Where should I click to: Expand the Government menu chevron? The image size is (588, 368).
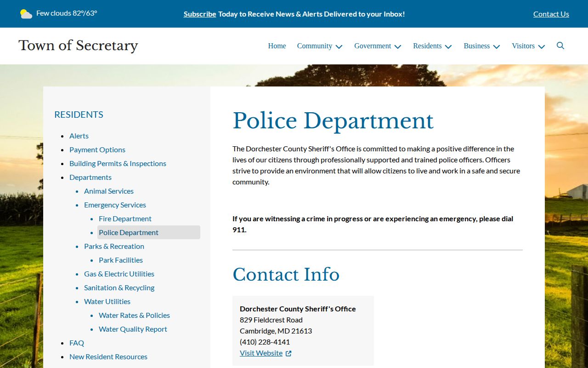point(398,46)
